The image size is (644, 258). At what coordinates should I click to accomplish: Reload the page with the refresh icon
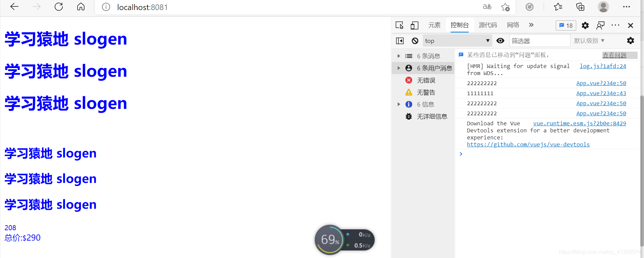[59, 7]
